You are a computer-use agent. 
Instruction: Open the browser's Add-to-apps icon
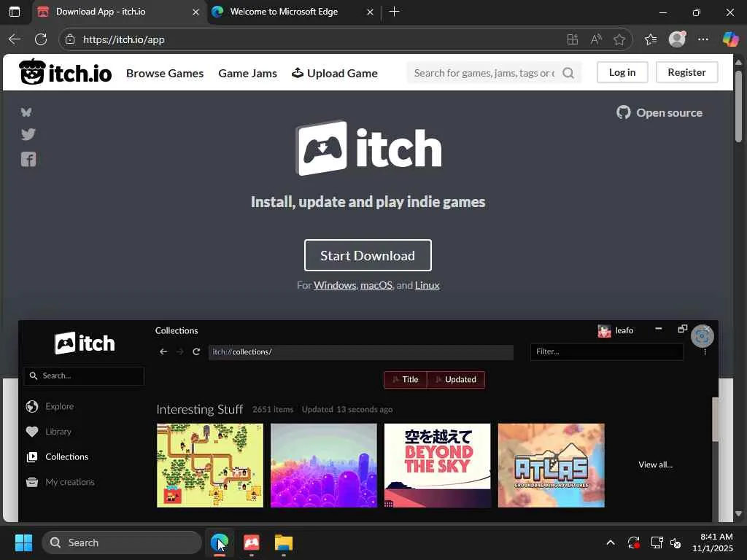click(572, 39)
